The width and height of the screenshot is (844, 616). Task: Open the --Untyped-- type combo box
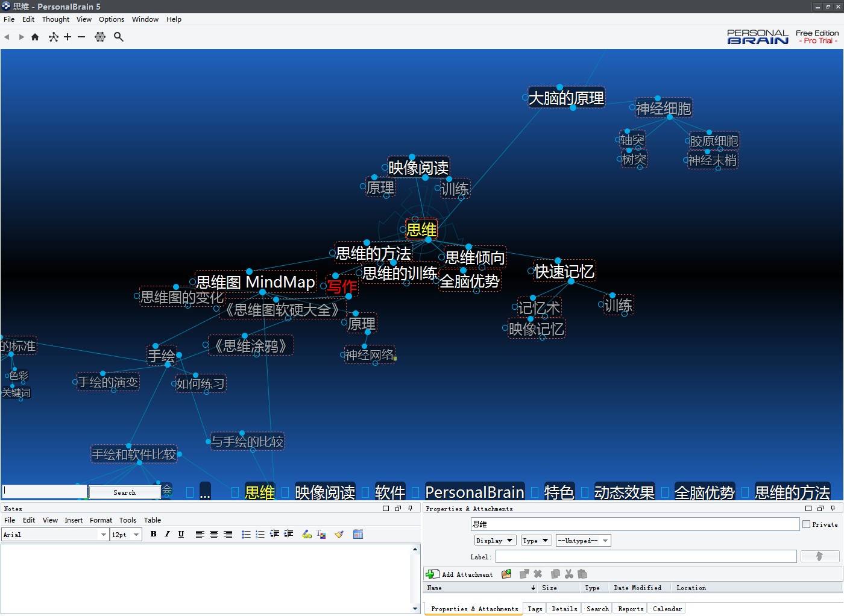point(583,541)
